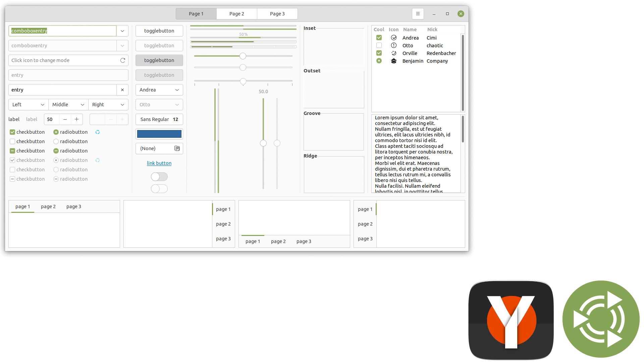644x362 pixels.
Task: Click the face icon in the Benjamin row
Action: pyautogui.click(x=394, y=61)
